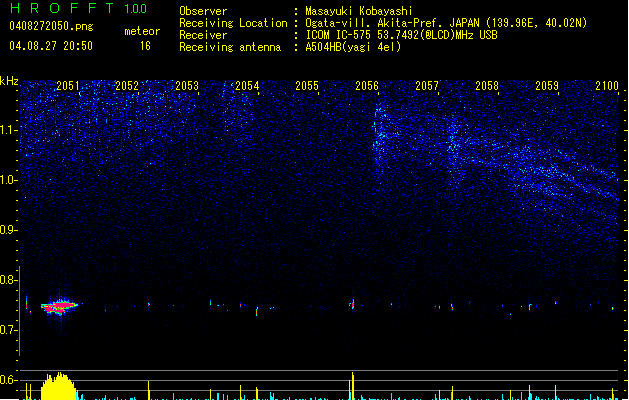Click the 2057 time marker
The width and height of the screenshot is (629, 400).
427,86
